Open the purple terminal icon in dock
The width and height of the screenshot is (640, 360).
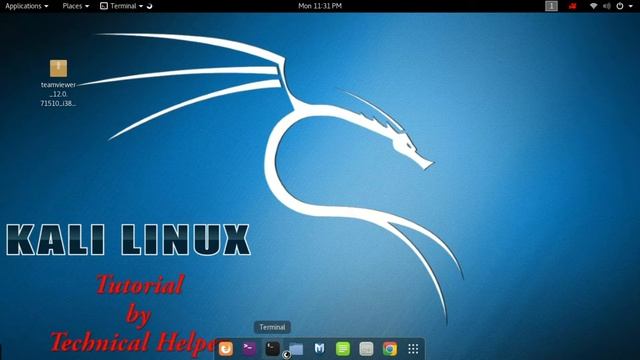click(249, 349)
